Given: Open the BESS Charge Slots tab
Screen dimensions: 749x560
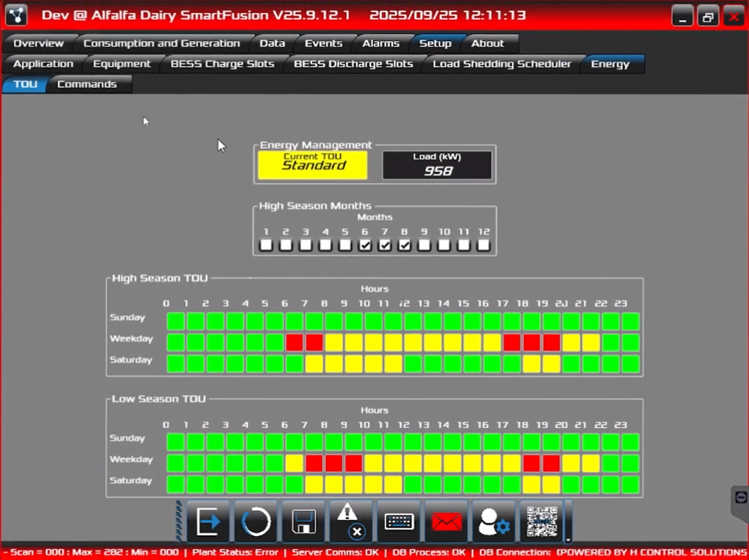Looking at the screenshot, I should [x=222, y=64].
